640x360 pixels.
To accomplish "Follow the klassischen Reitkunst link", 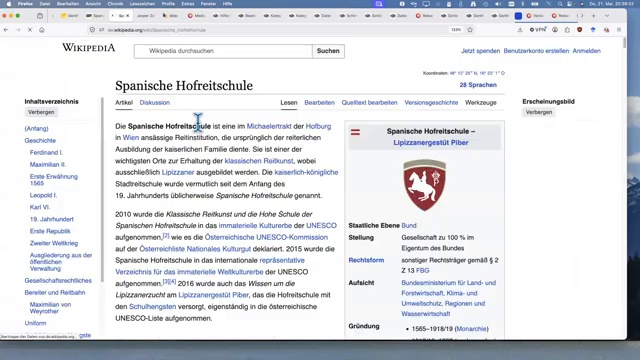I will pos(259,161).
